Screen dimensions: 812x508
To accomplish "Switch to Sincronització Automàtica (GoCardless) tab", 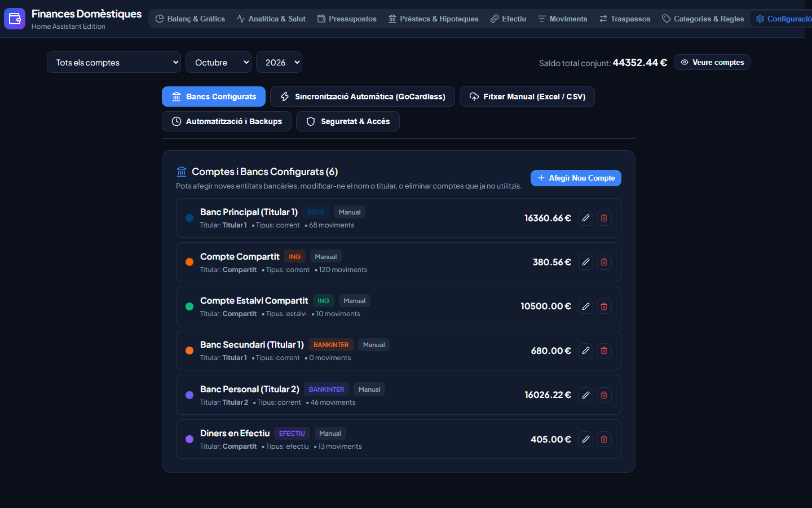I will coord(363,97).
